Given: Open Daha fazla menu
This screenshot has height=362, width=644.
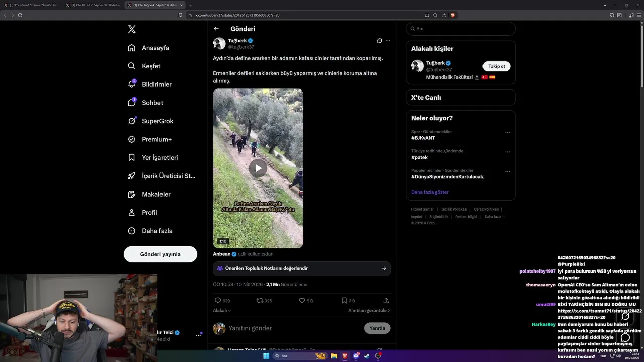Looking at the screenshot, I should (150, 231).
